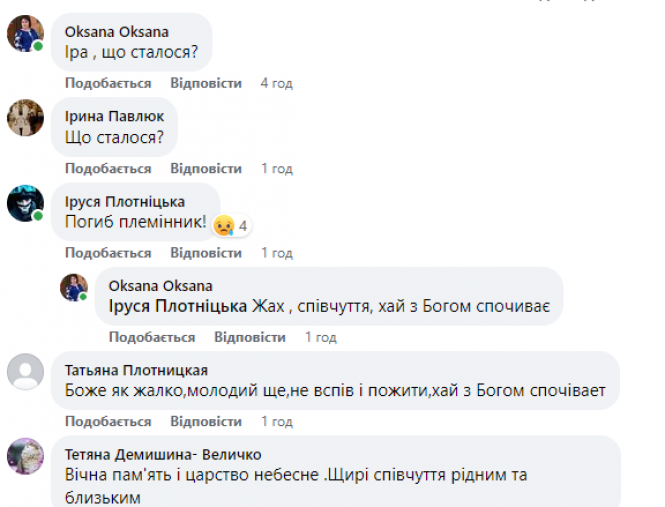The height and width of the screenshot is (507, 665).
Task: Like the "Погиб племінник!" comment
Action: click(108, 253)
